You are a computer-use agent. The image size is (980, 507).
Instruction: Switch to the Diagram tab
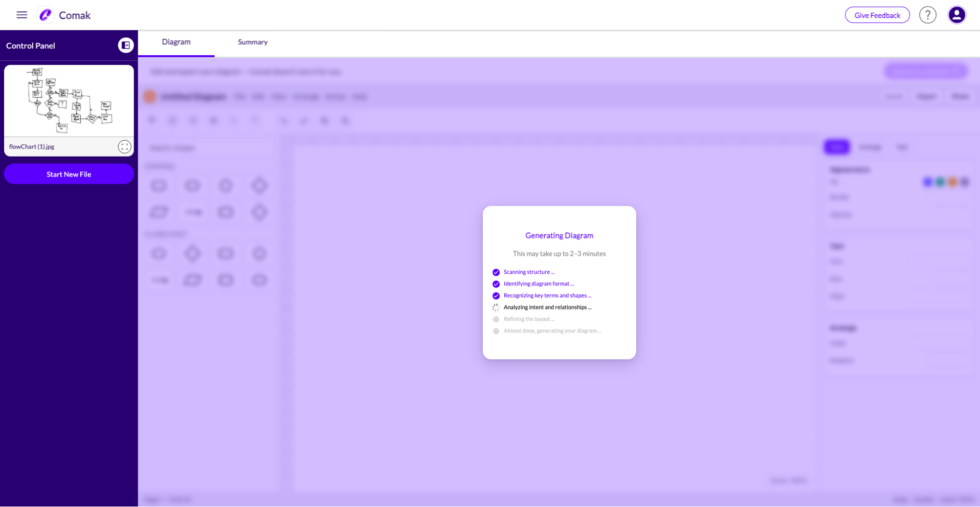pyautogui.click(x=176, y=42)
